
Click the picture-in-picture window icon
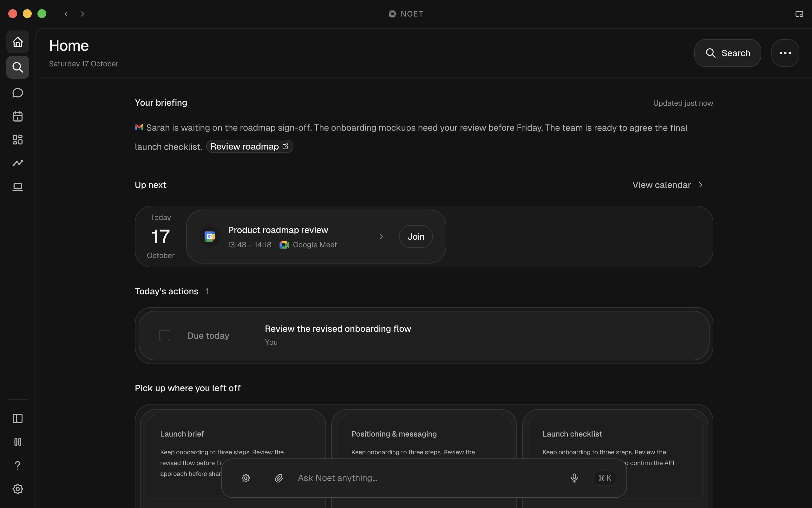[799, 14]
